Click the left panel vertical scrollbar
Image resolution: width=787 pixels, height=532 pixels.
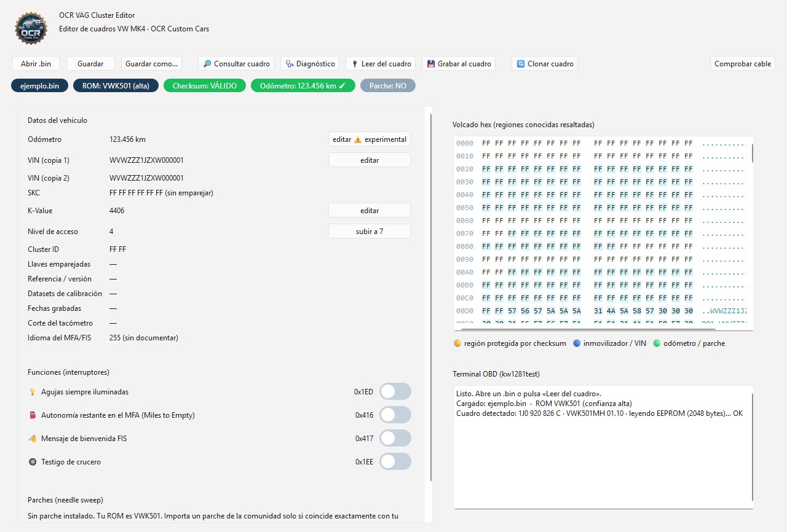(x=431, y=297)
